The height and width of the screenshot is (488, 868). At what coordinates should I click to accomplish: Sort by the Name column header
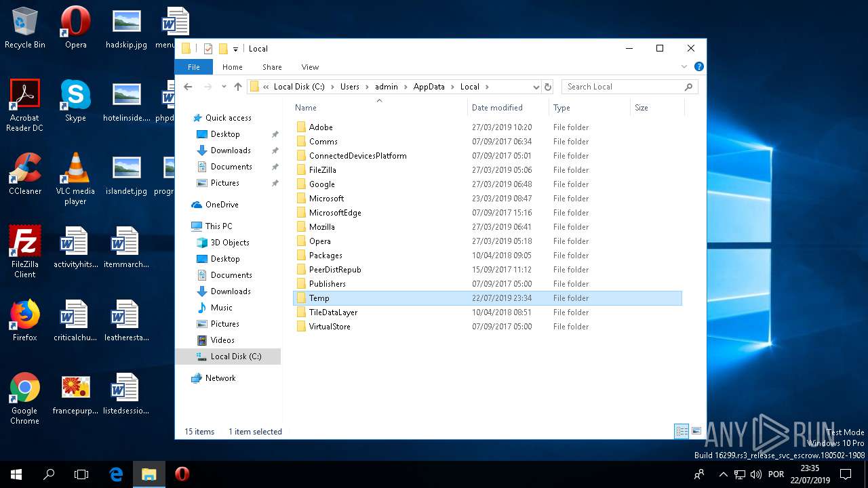pyautogui.click(x=379, y=107)
